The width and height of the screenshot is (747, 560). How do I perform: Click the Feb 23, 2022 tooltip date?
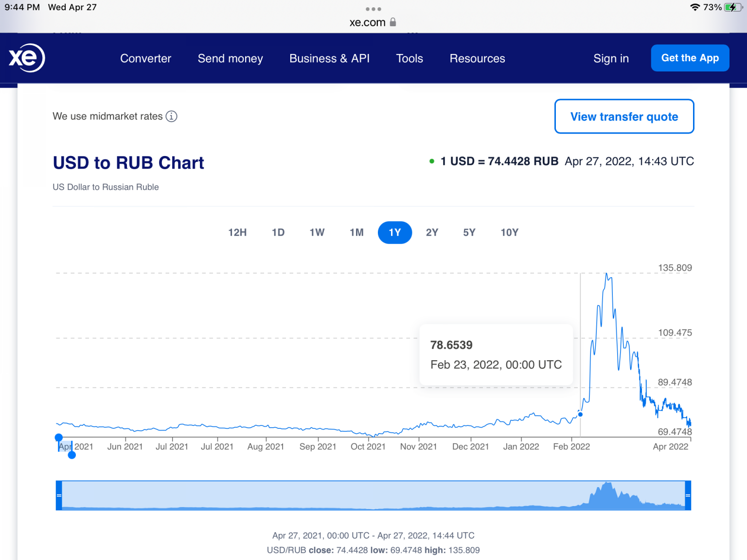(496, 365)
